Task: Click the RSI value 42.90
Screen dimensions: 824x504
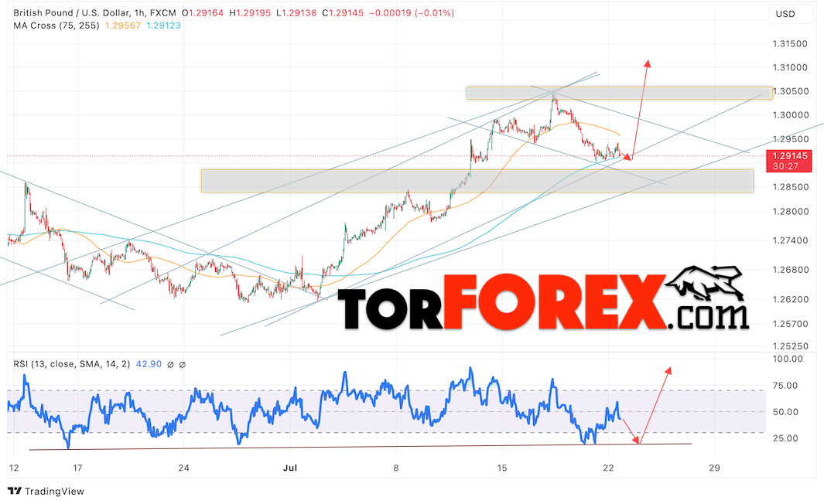Action: [149, 364]
